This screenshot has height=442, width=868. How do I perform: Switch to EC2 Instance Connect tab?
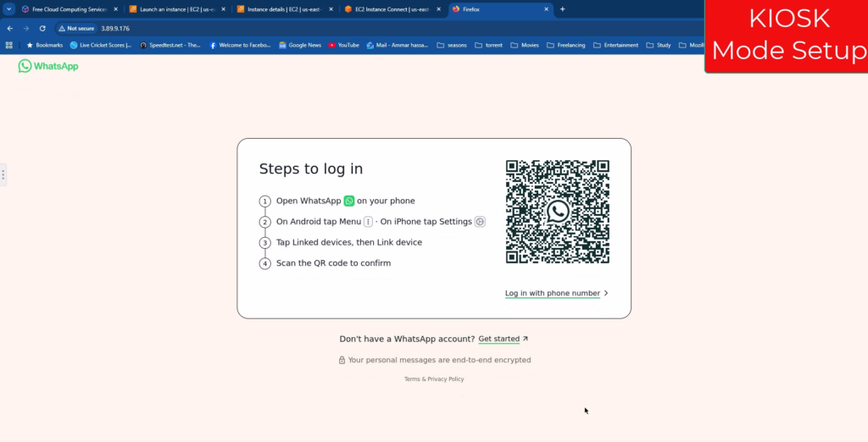coord(386,9)
